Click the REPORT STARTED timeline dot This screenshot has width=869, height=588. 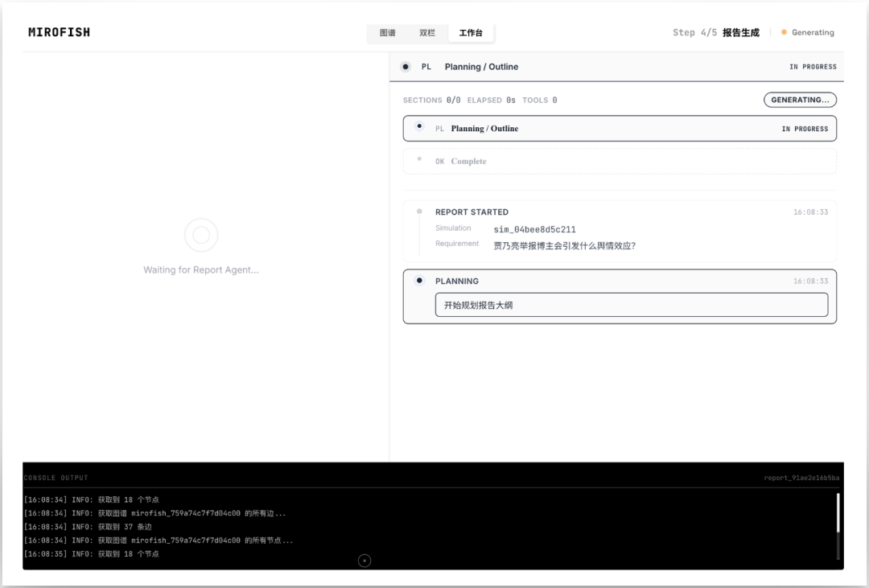click(419, 212)
